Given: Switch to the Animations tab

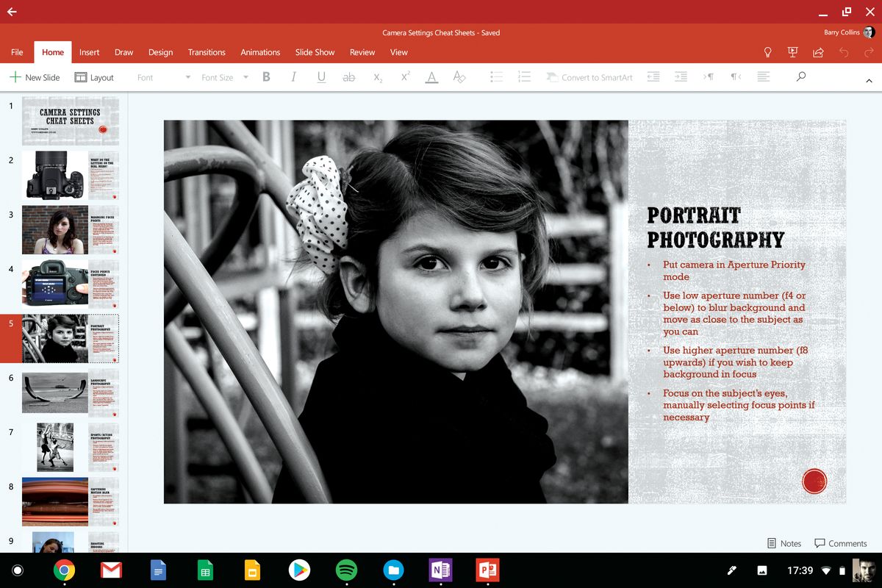Looking at the screenshot, I should [260, 52].
